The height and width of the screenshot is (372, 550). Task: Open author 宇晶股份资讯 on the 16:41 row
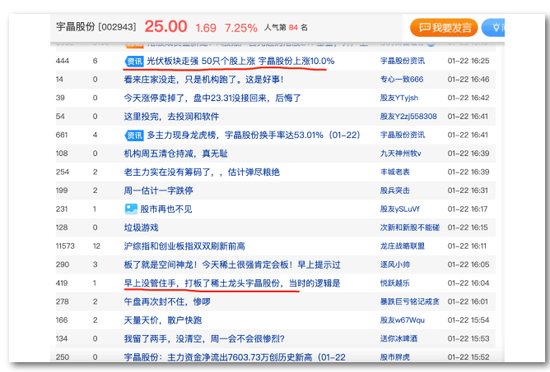pos(402,135)
